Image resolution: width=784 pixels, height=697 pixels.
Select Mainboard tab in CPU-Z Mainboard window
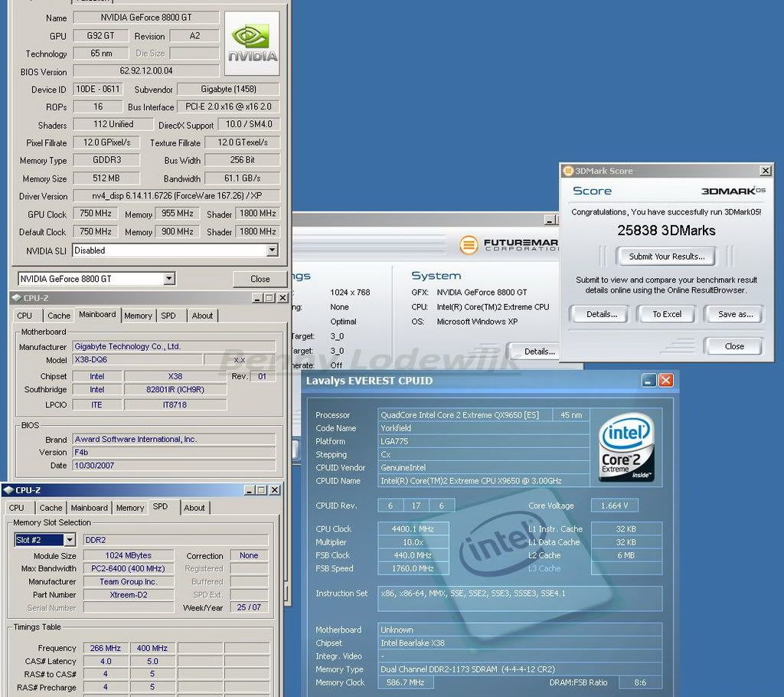point(97,314)
